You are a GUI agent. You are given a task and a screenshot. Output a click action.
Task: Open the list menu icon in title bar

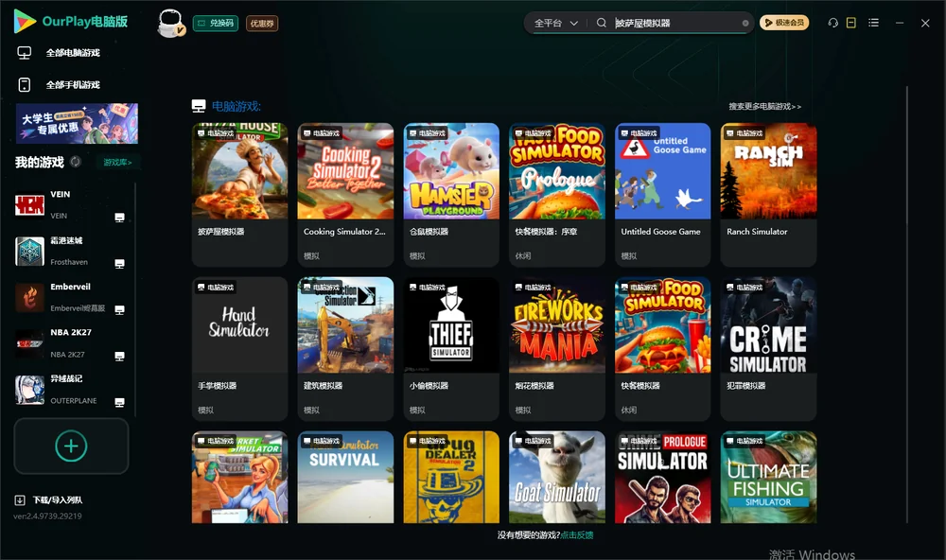point(873,23)
